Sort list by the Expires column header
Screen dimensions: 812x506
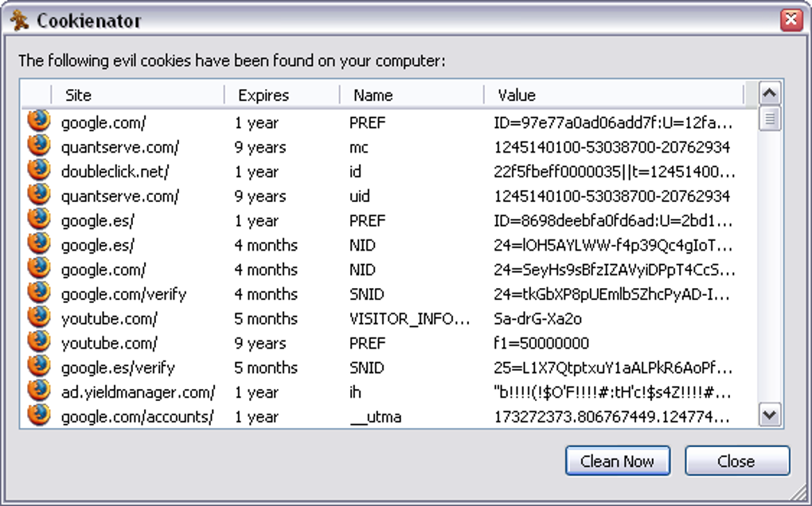click(283, 95)
